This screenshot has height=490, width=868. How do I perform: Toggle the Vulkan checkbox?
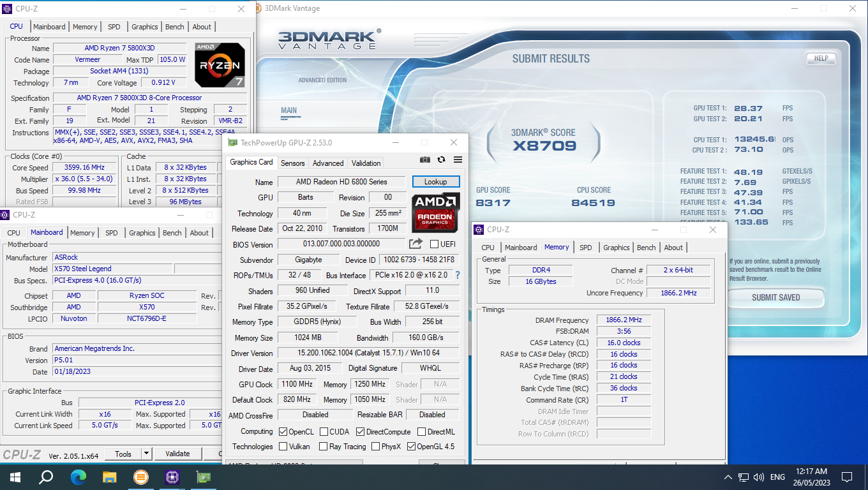coord(284,447)
